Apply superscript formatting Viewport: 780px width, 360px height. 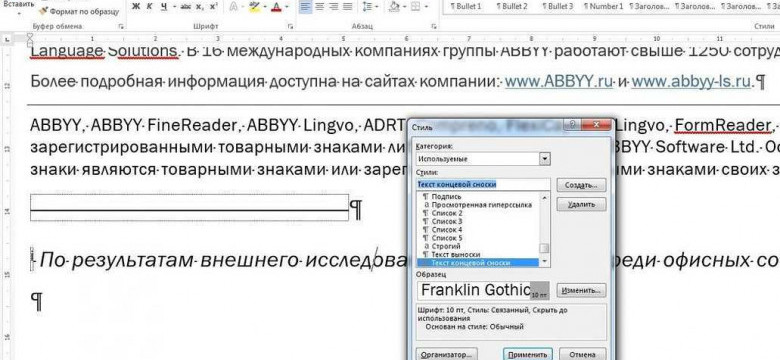[x=213, y=6]
